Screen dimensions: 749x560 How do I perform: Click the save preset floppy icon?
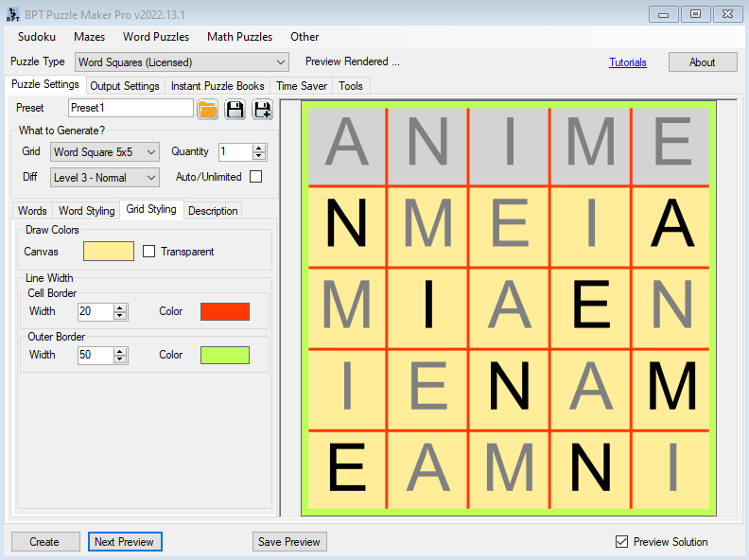(235, 109)
